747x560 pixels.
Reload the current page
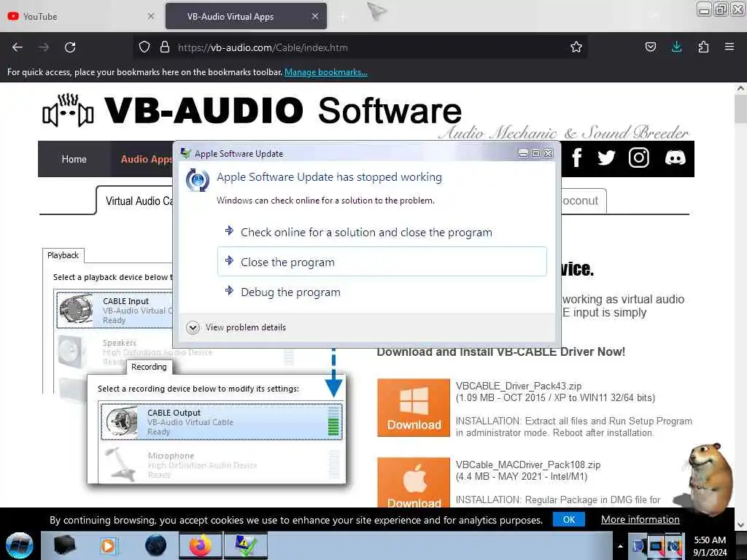[70, 47]
